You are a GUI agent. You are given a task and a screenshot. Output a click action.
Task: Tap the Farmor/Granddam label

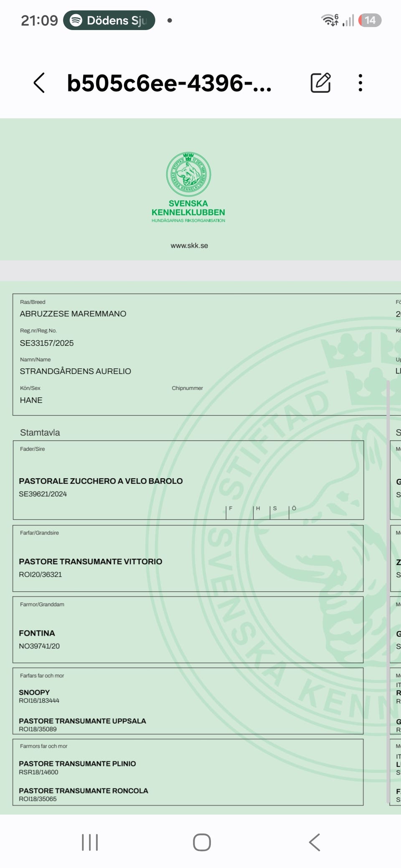[42, 604]
